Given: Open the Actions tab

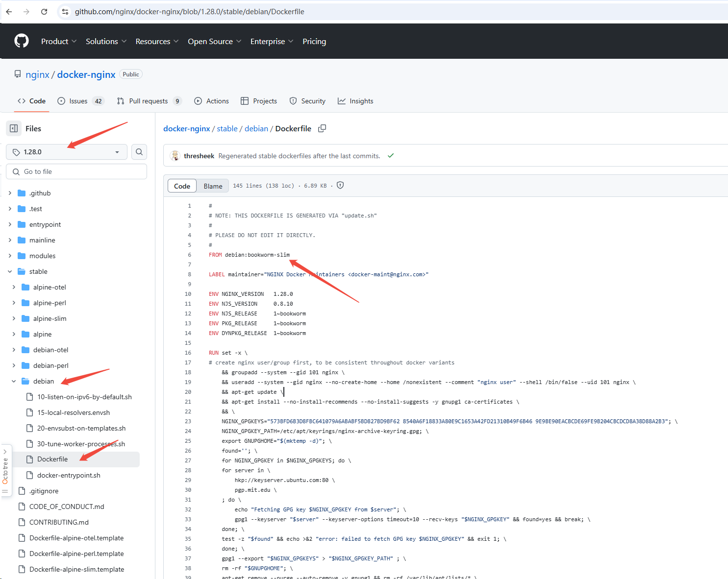Looking at the screenshot, I should click(211, 101).
